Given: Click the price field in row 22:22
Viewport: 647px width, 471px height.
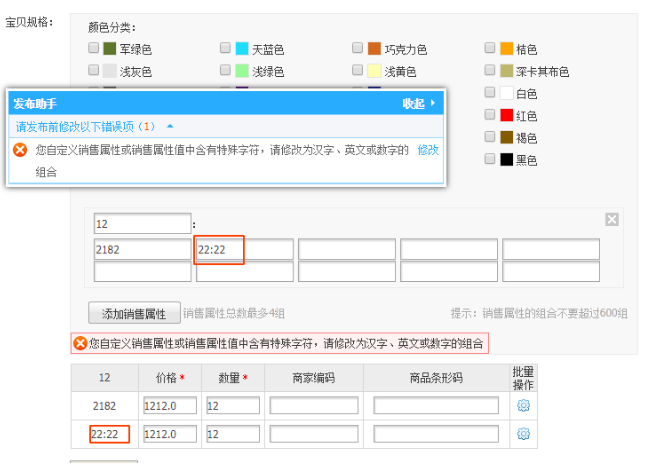Looking at the screenshot, I should pos(170,434).
